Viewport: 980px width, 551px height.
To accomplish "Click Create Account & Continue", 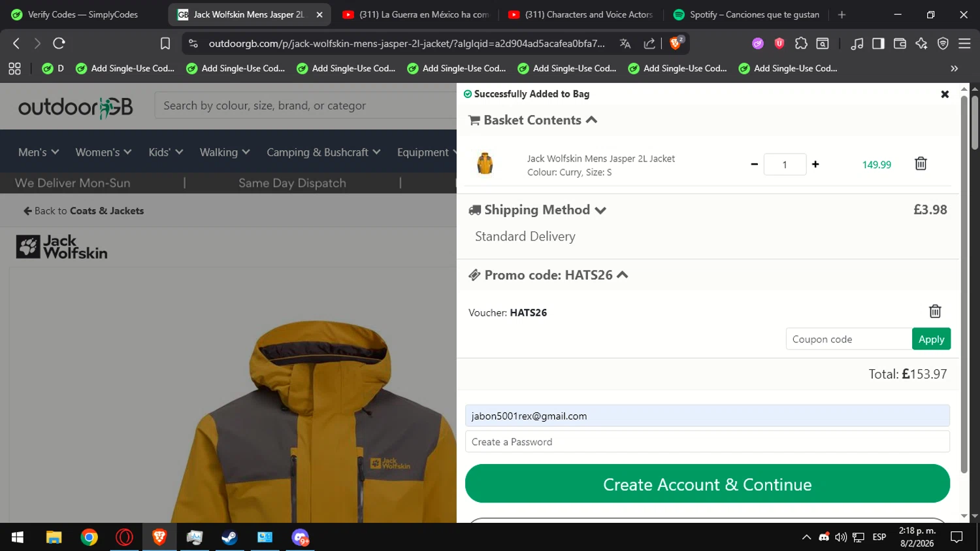I will coord(707,484).
